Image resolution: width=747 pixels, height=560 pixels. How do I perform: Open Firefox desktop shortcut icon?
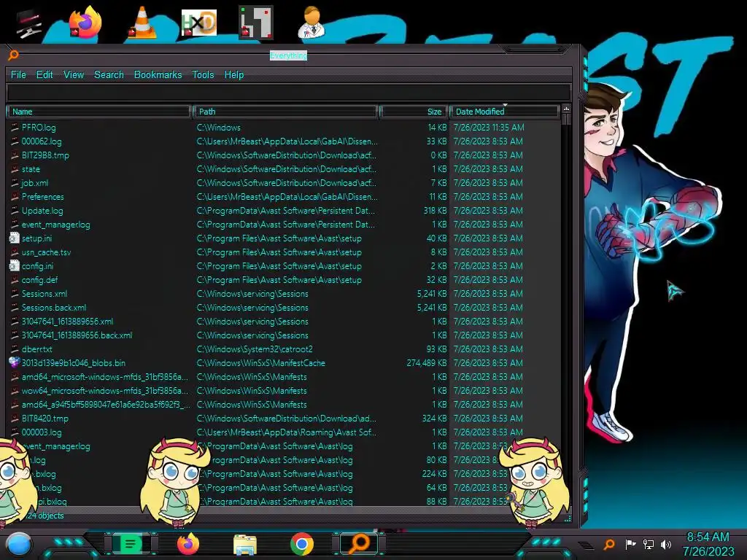tap(85, 23)
